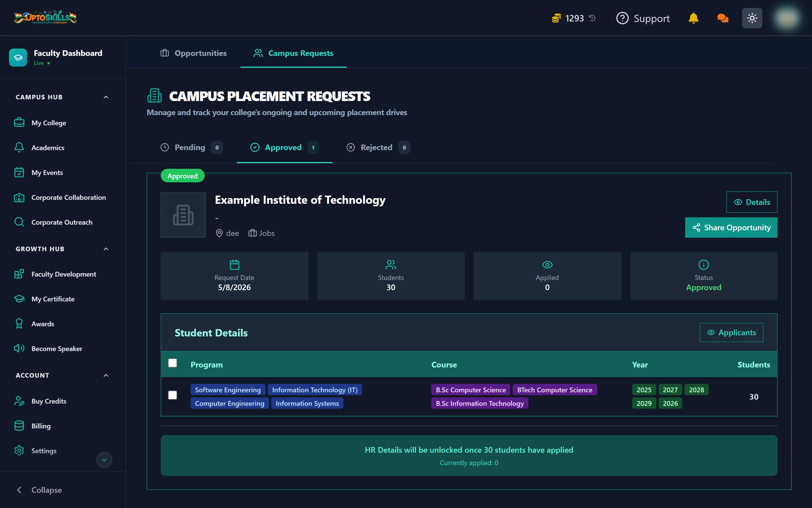Click the green Approved status badge

[x=182, y=176]
